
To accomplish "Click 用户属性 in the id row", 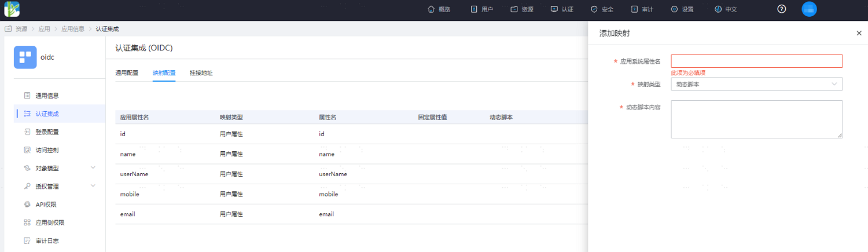I will pos(231,134).
